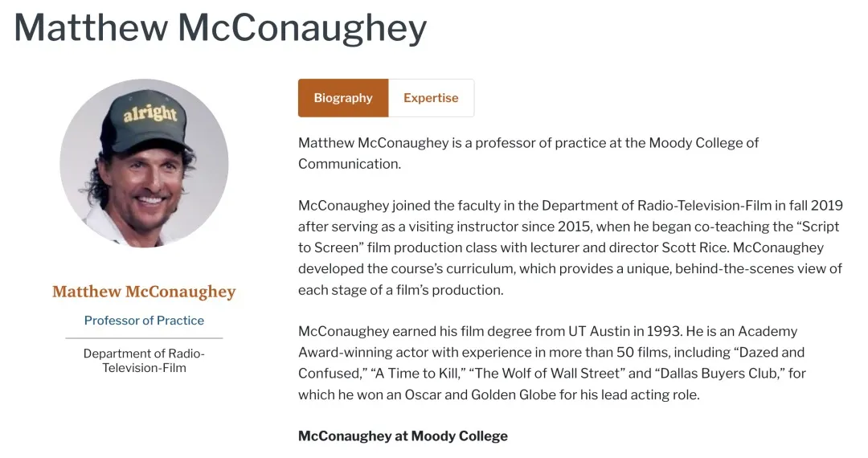Switch to the Biography tab
The width and height of the screenshot is (868, 458).
pos(343,98)
